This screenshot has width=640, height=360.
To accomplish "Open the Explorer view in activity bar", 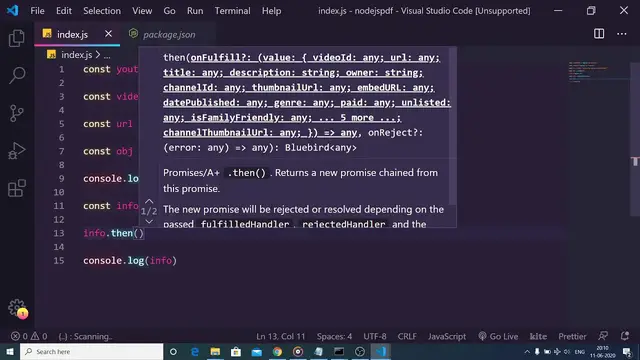I will point(17,38).
